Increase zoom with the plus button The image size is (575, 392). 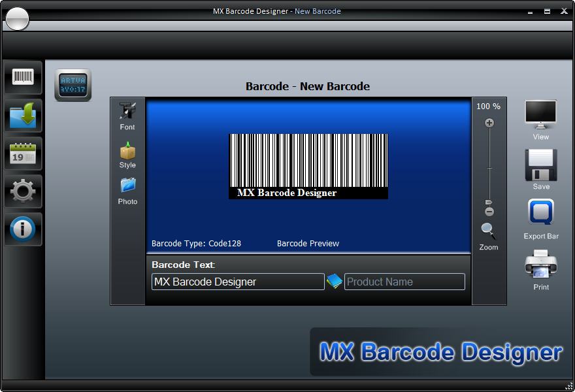click(x=489, y=123)
